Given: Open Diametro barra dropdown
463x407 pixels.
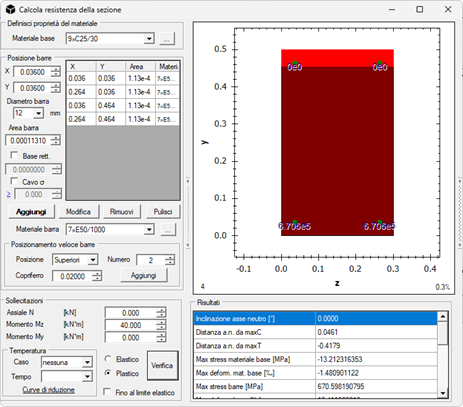Looking at the screenshot, I should [38, 114].
